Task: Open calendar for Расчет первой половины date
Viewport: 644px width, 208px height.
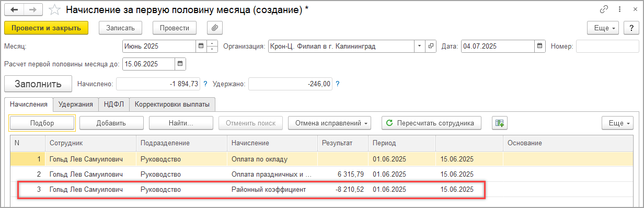Action: 180,64
